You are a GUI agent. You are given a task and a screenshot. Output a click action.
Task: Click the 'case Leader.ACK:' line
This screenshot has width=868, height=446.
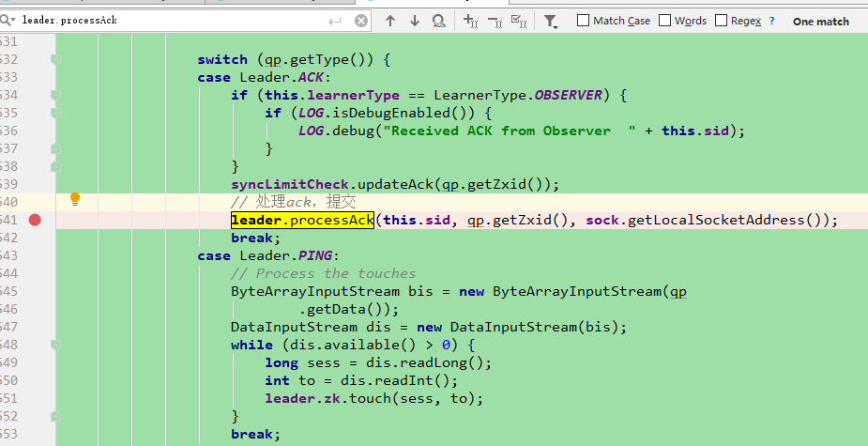[264, 78]
